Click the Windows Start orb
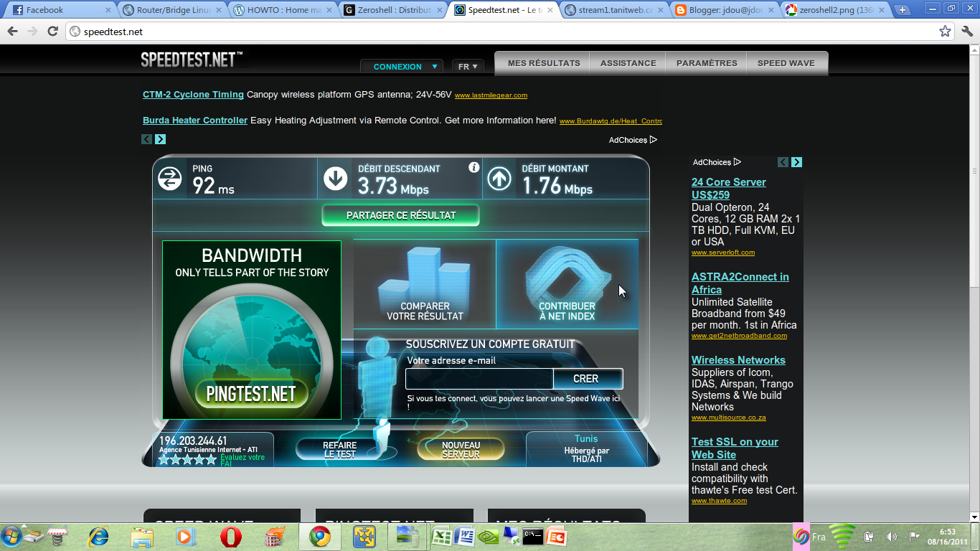This screenshot has width=980, height=551. [x=12, y=537]
